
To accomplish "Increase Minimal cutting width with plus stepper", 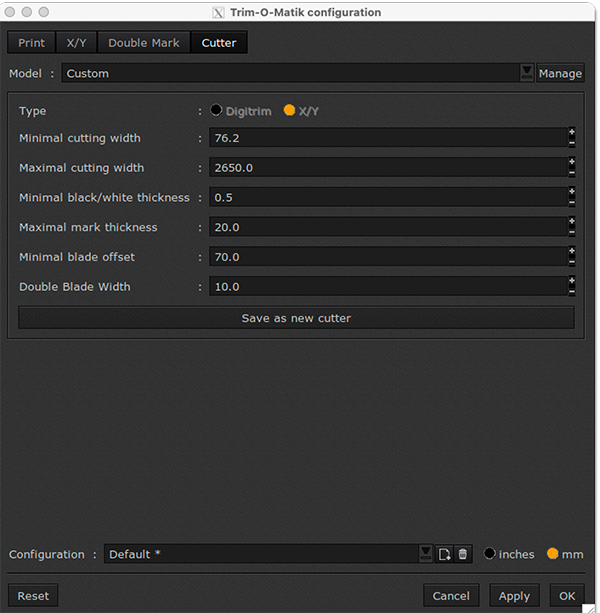I will click(571, 133).
